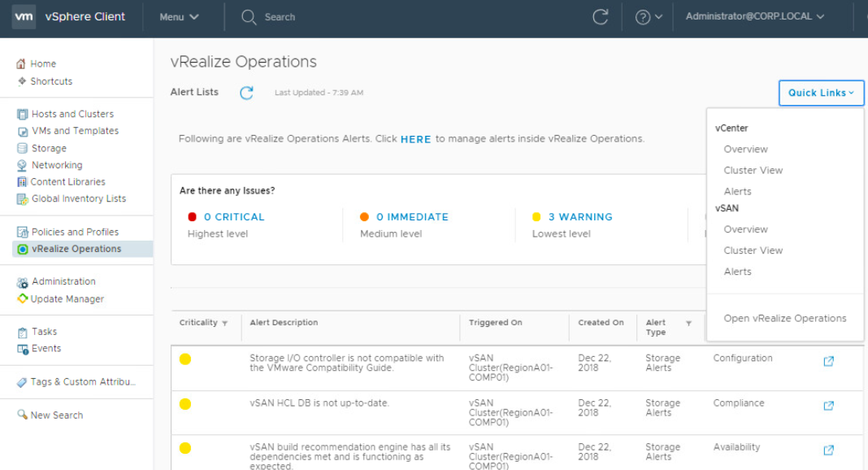This screenshot has height=470, width=868.
Task: Expand the Menu dropdown in header
Action: (179, 17)
